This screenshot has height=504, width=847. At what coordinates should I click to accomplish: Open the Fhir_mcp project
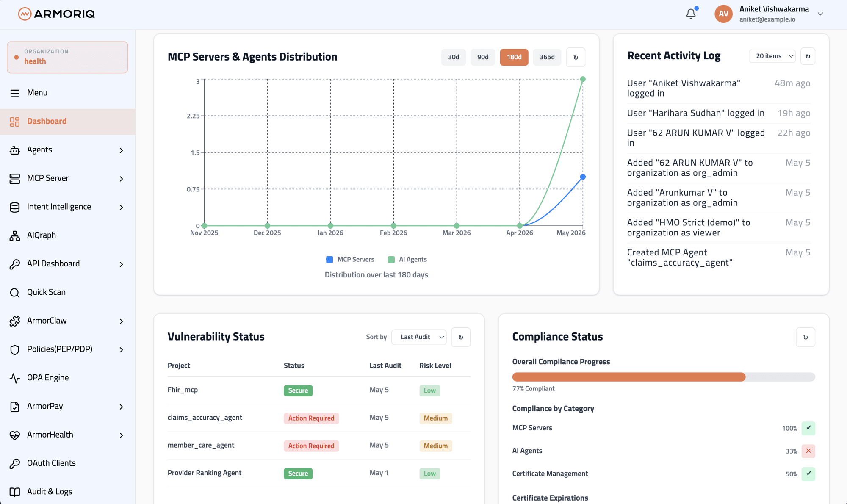pyautogui.click(x=183, y=390)
